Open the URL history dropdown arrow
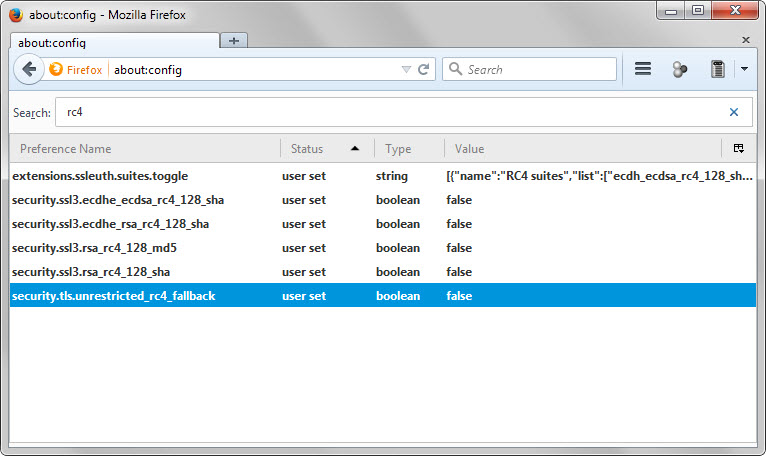This screenshot has height=456, width=766. point(406,69)
